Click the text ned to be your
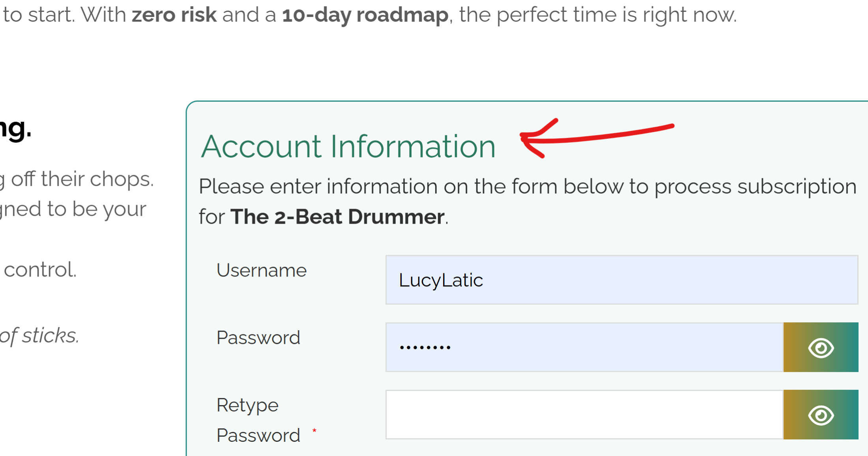 click(x=73, y=209)
